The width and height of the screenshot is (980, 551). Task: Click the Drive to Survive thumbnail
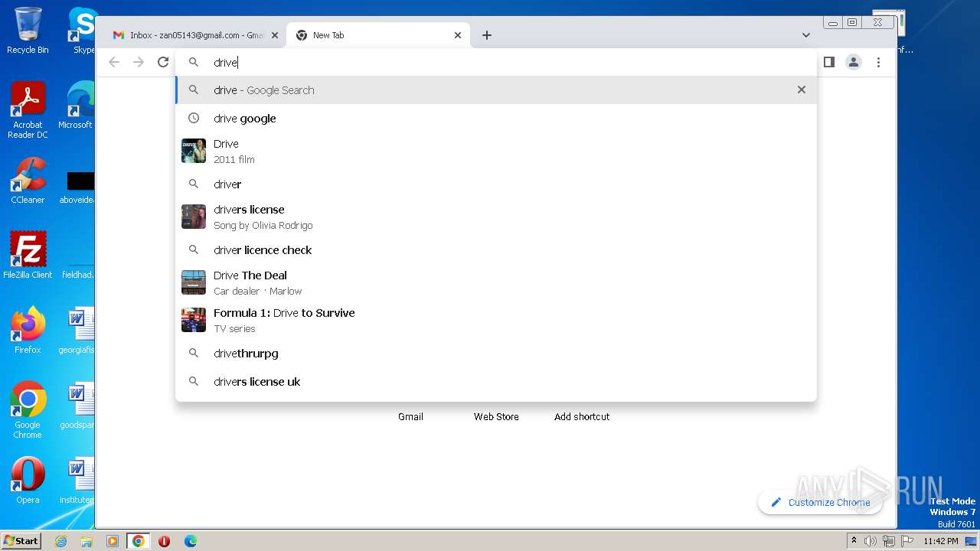tap(194, 320)
